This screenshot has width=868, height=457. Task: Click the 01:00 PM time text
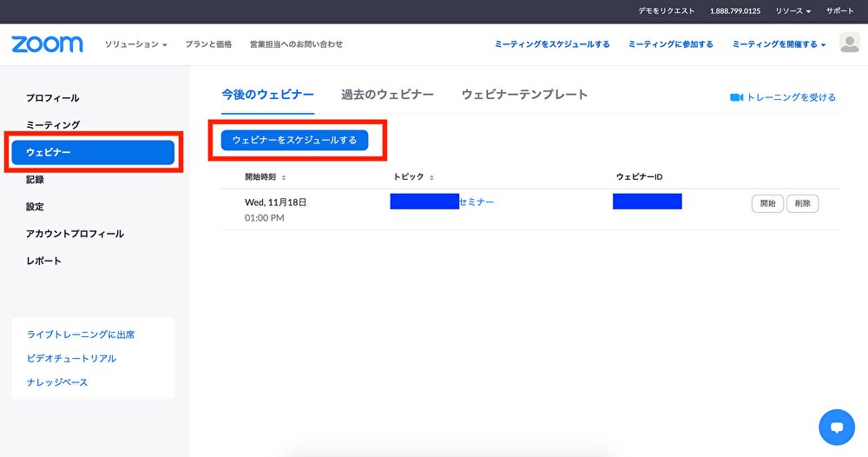[x=265, y=218]
